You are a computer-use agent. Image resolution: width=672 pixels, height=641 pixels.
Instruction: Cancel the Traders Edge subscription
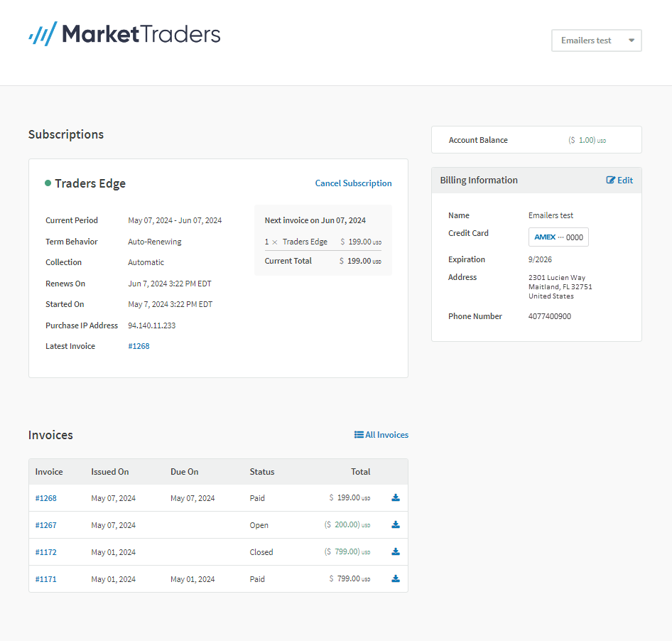[x=353, y=183]
